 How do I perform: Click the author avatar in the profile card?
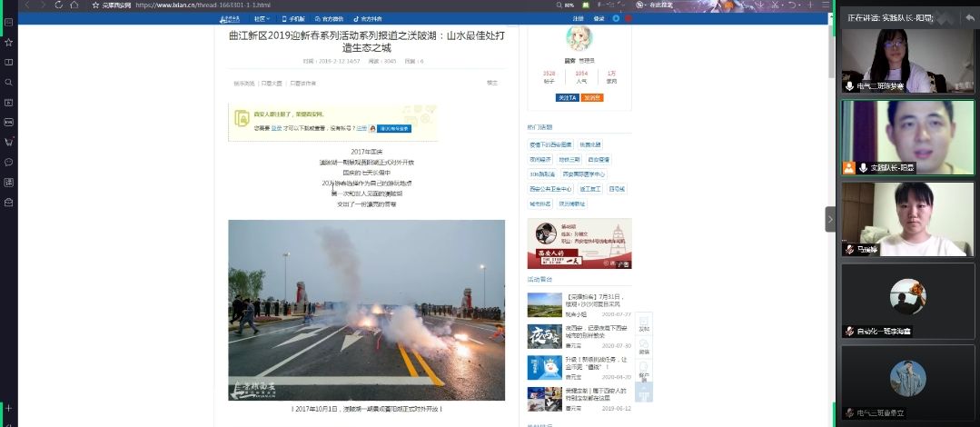coord(579,39)
